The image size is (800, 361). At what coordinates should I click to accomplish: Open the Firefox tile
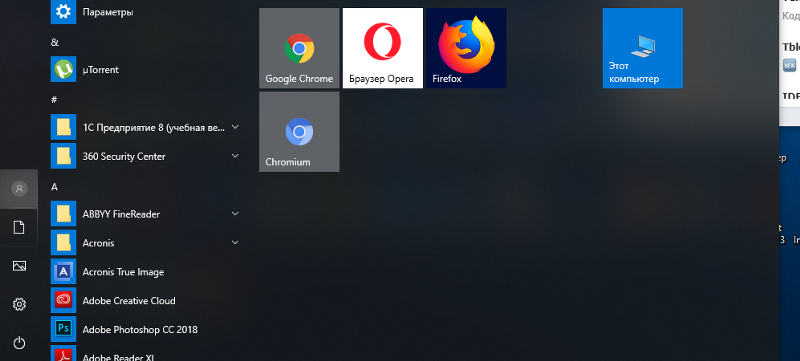[466, 48]
